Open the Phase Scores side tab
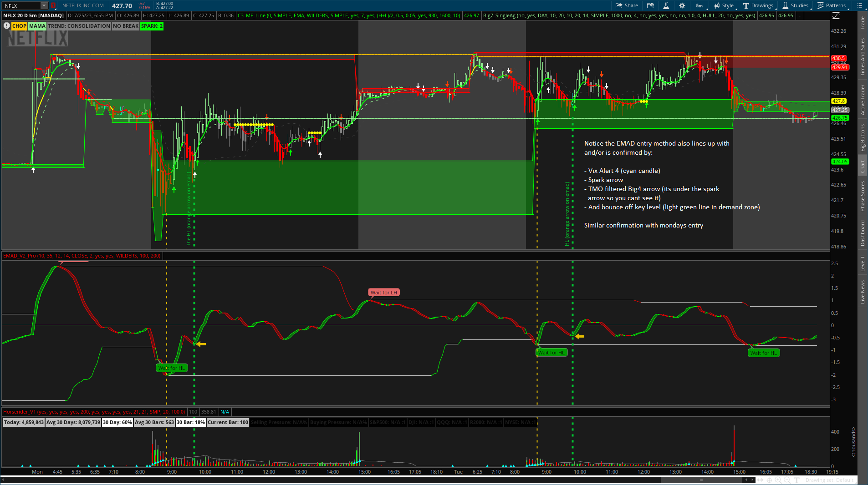 coord(863,196)
